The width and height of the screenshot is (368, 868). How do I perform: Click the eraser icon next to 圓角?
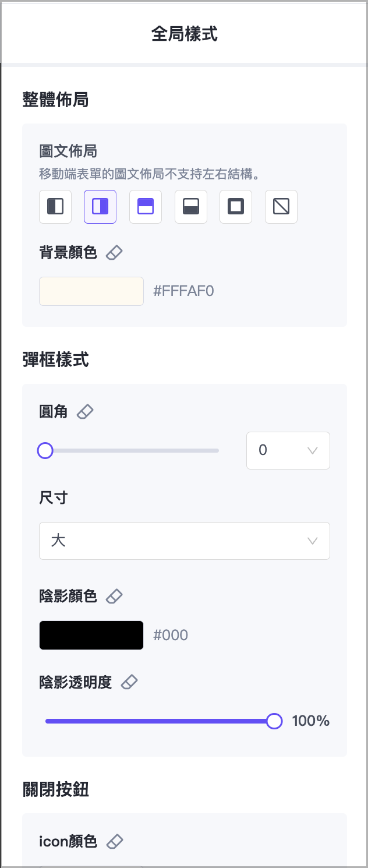coord(85,411)
